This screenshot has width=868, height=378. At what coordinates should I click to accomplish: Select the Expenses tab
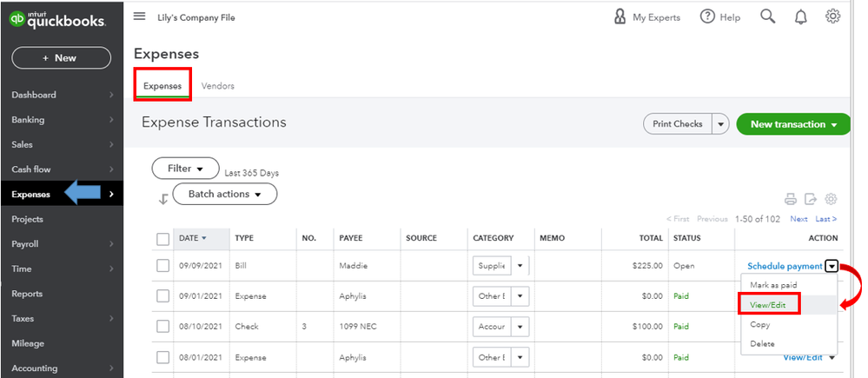pos(162,86)
